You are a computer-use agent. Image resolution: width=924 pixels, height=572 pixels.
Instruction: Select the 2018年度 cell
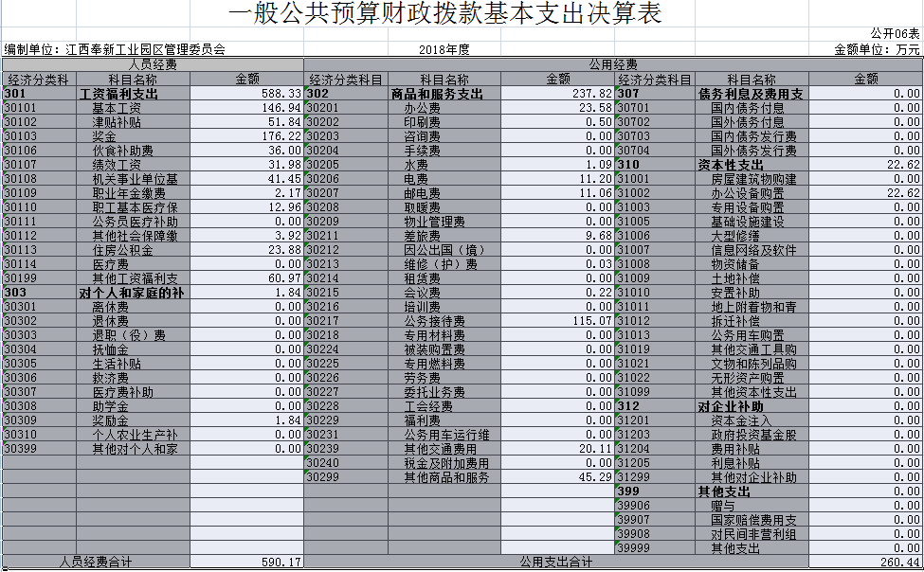point(444,49)
